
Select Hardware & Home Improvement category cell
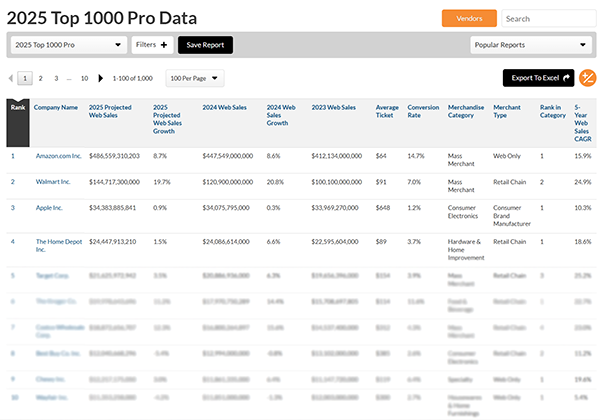click(x=466, y=250)
